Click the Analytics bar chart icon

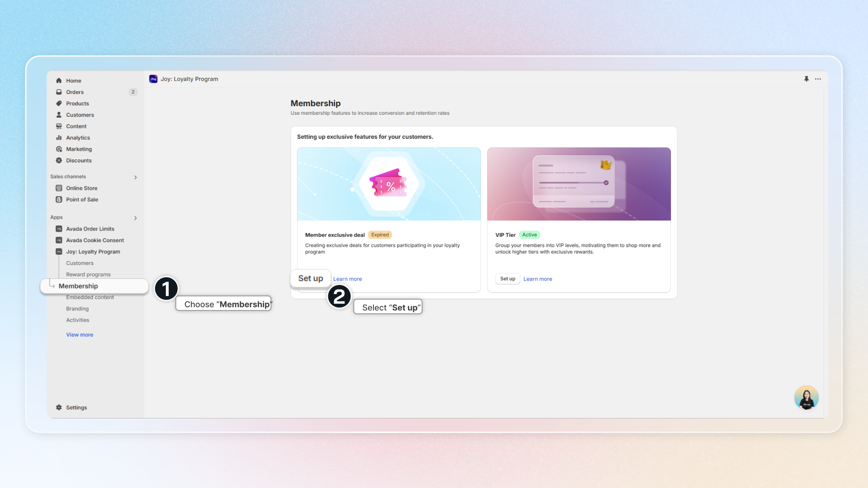(59, 138)
